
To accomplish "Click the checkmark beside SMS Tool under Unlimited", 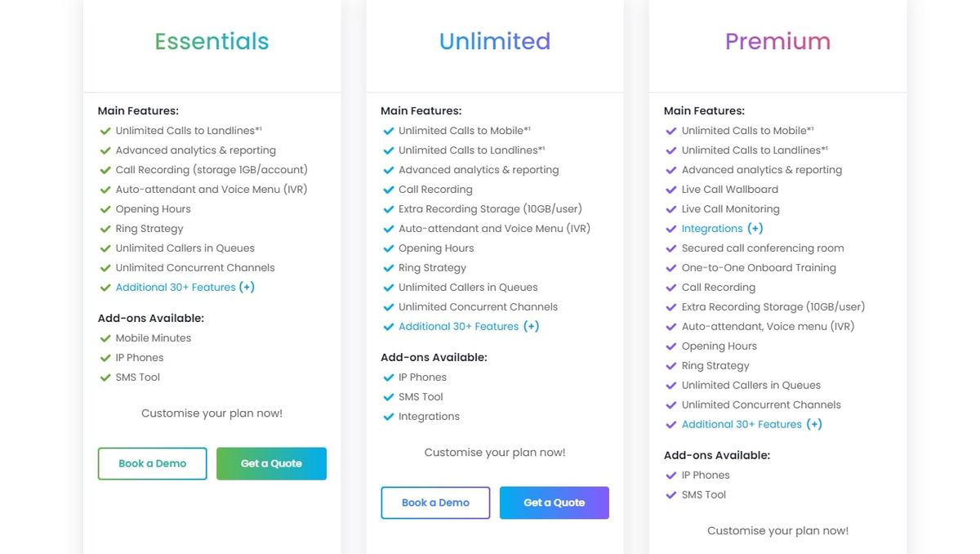I will tap(388, 396).
